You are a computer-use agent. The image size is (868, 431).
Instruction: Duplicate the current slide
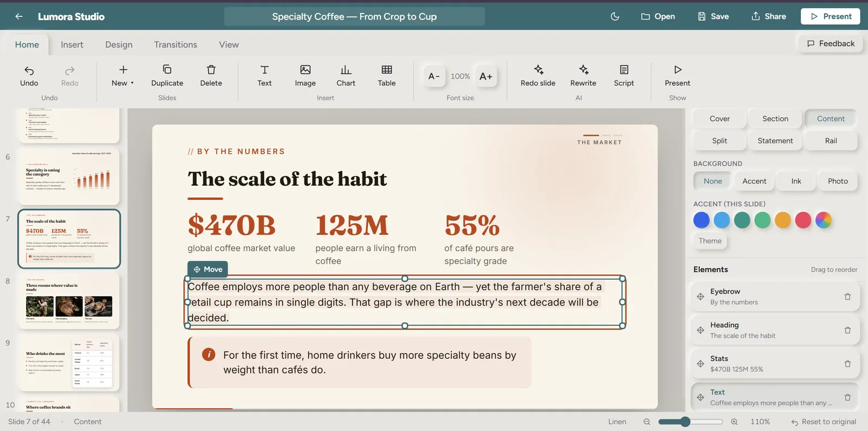[167, 76]
